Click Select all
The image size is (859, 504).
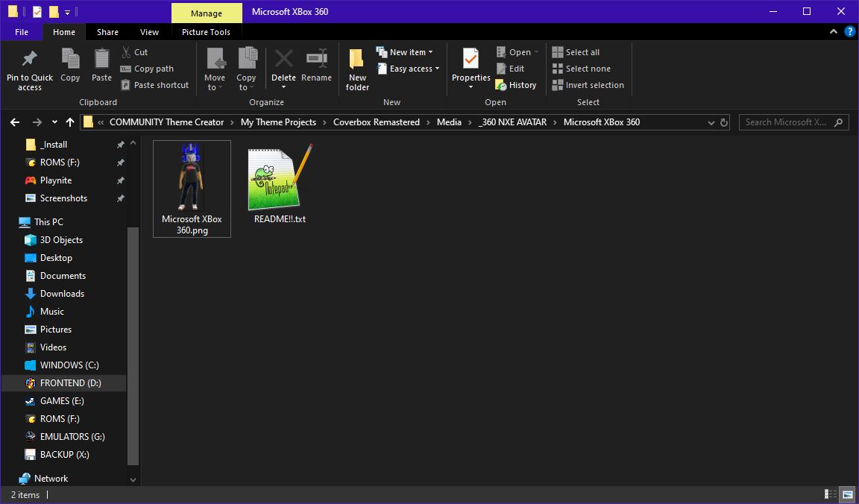coord(576,52)
